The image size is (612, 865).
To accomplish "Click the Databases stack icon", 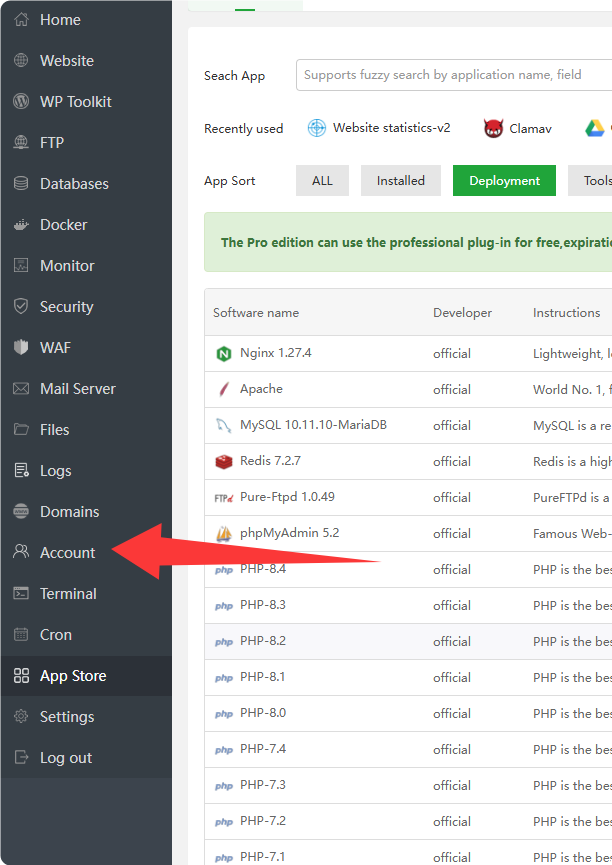I will (21, 183).
